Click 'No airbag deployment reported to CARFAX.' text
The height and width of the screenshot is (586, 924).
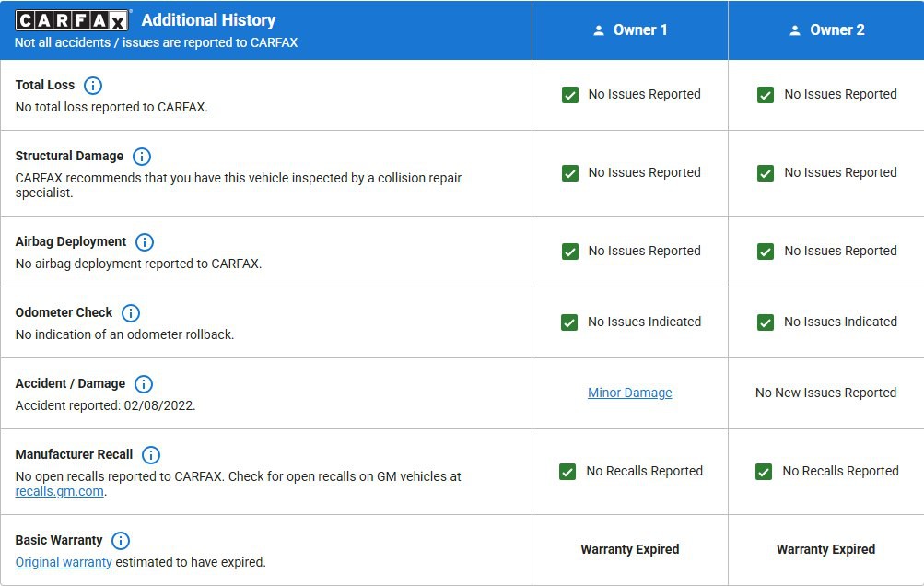pos(138,264)
